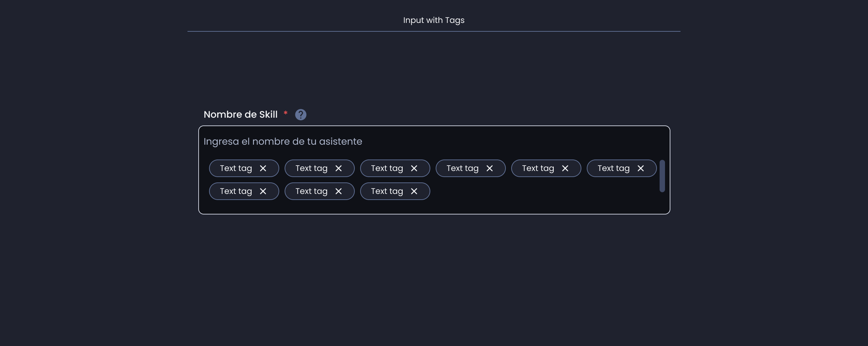Click the scrollbar inside the tags input

tap(662, 176)
